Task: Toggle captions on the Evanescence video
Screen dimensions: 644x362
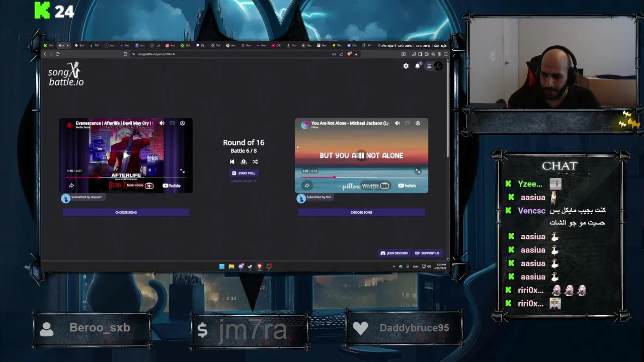Action: [x=172, y=123]
